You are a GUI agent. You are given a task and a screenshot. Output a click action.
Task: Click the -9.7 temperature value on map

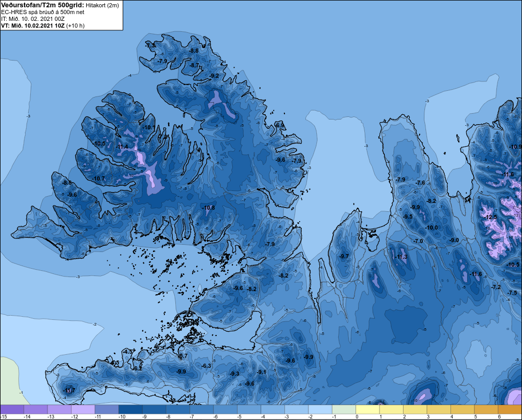(x=344, y=256)
